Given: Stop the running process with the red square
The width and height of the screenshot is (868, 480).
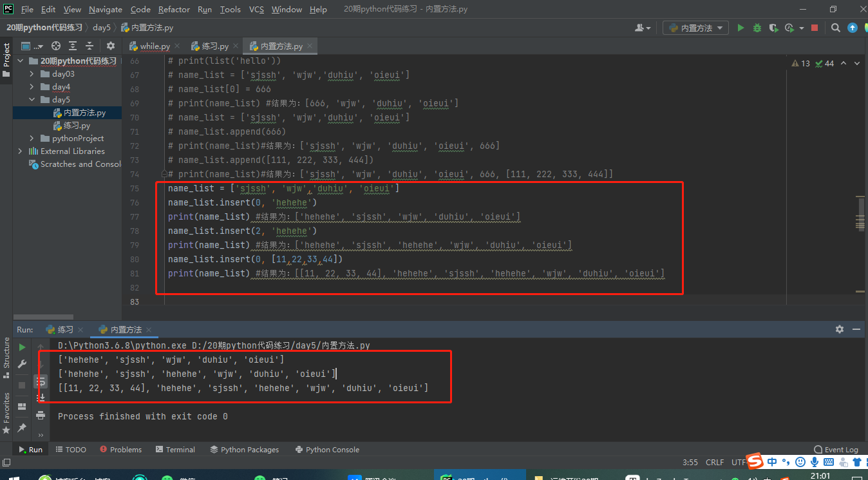Looking at the screenshot, I should point(815,28).
